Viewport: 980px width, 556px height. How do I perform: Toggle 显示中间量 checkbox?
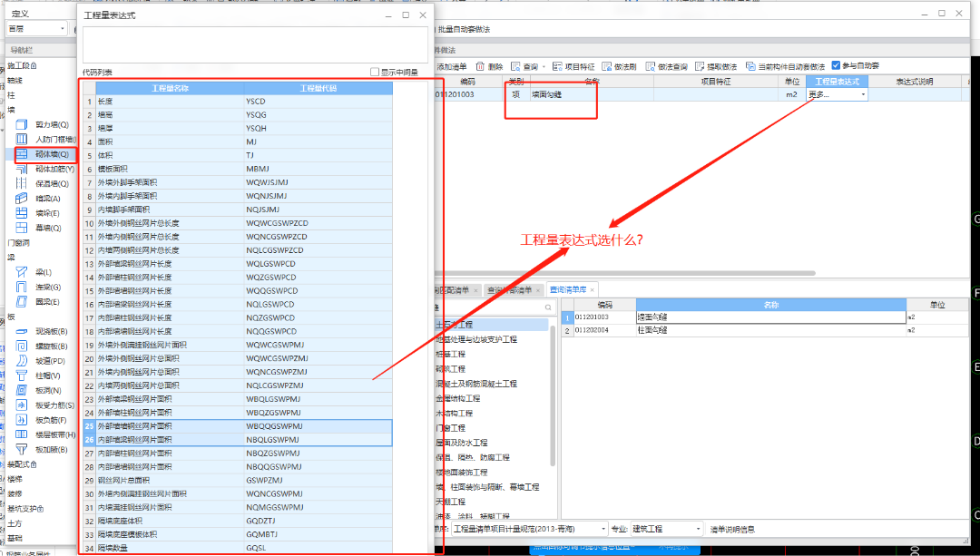(375, 73)
